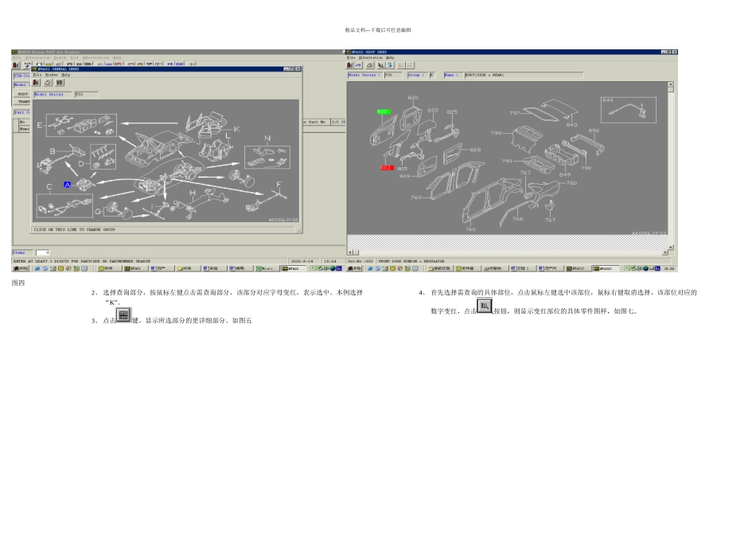
Task: Open the Help menu in GROUP INDEX window
Action: tap(390, 57)
